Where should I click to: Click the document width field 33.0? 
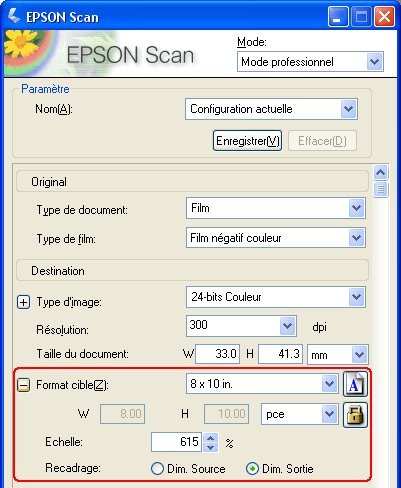coord(217,354)
